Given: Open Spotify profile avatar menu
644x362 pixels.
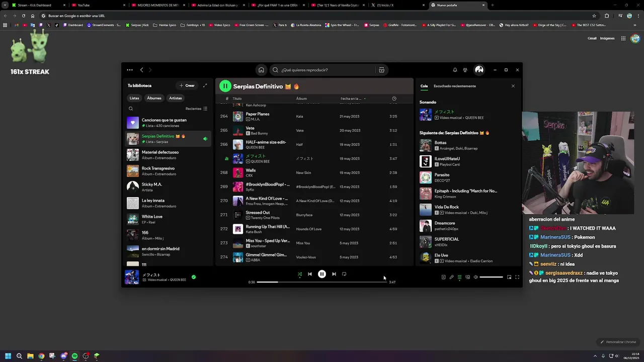Looking at the screenshot, I should [x=479, y=70].
